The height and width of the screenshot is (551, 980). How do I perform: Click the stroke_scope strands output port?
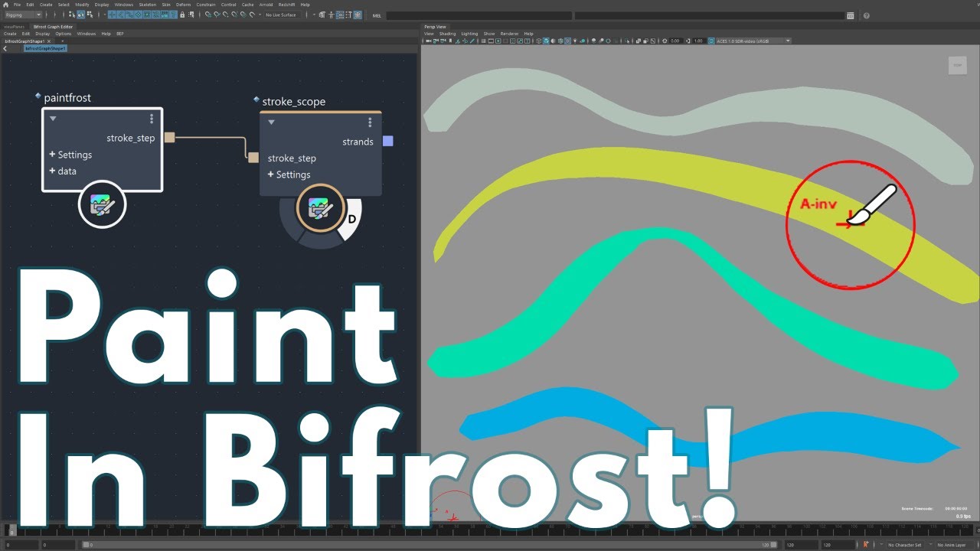click(x=387, y=141)
